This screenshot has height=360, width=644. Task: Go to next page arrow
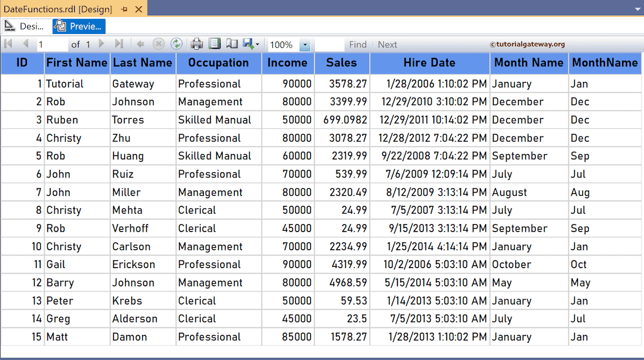click(101, 43)
